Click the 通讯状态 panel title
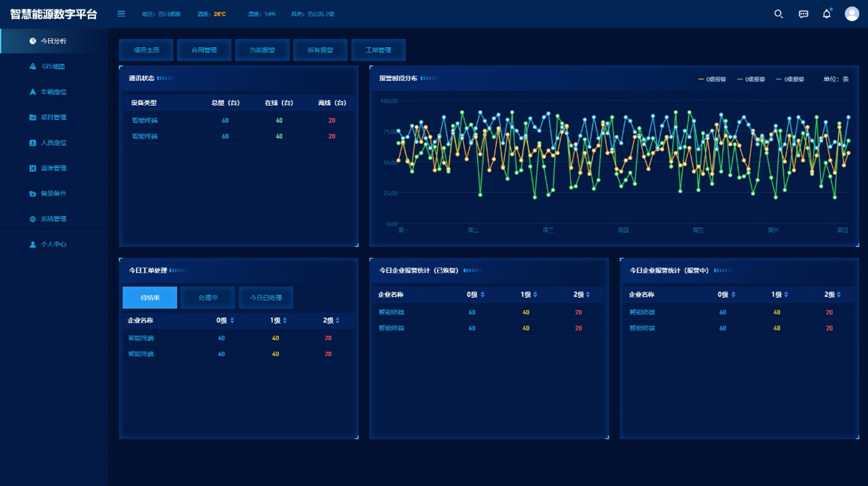The image size is (868, 486). tap(142, 78)
